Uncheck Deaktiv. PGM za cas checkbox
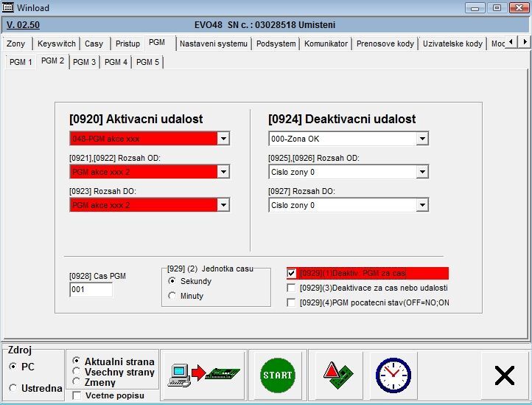The image size is (532, 405). click(292, 274)
